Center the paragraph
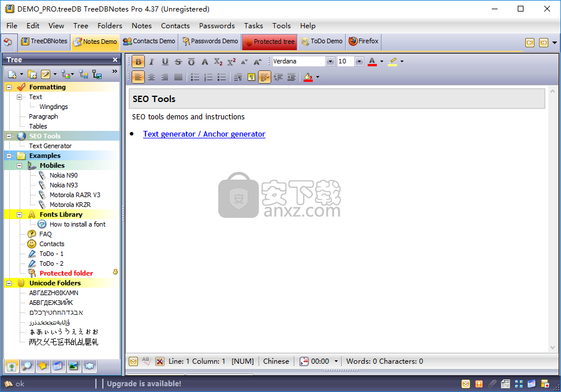The image size is (561, 392). tap(151, 77)
